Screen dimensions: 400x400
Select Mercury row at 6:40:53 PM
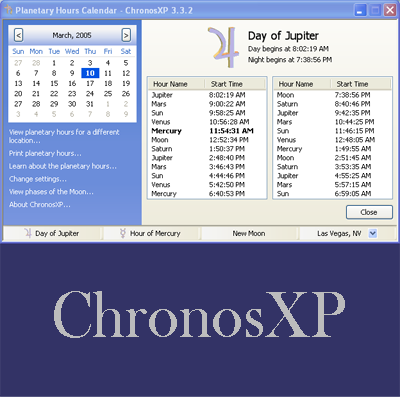tap(207, 194)
